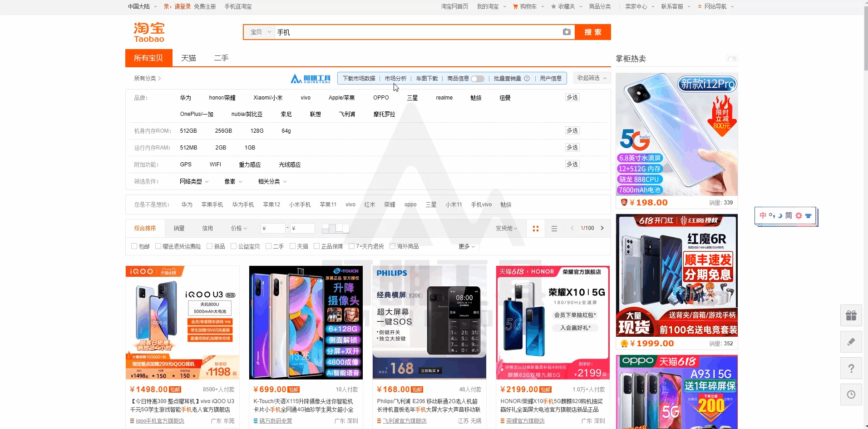Image resolution: width=868 pixels, height=429 pixels.
Task: Go to previous results page arrow
Action: pos(572,228)
